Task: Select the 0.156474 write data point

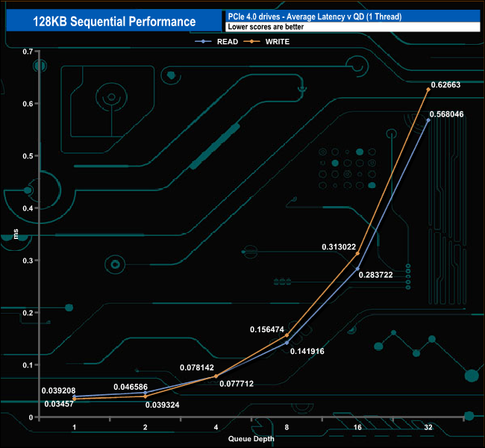Action: click(287, 335)
